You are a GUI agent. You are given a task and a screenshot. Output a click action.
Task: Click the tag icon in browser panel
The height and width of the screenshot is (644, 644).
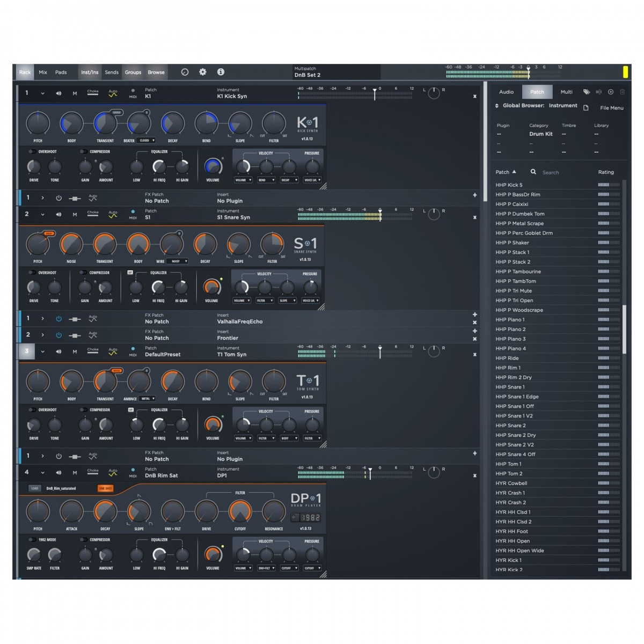click(x=587, y=92)
